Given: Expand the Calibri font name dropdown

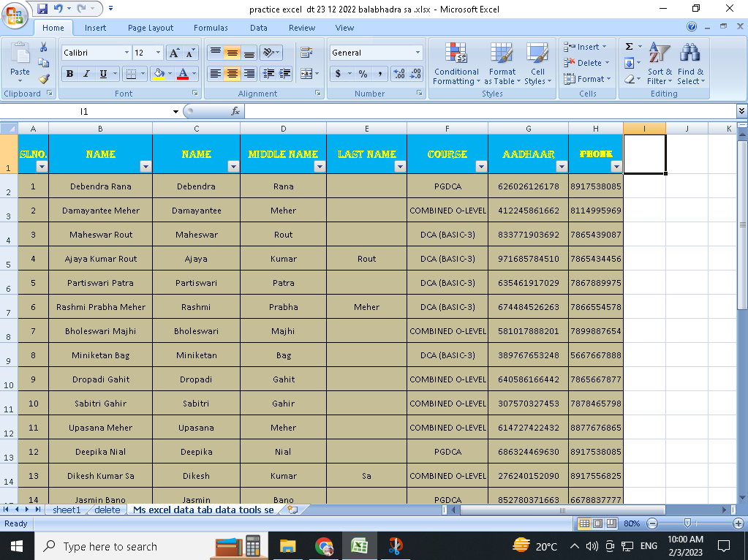Looking at the screenshot, I should coord(125,53).
